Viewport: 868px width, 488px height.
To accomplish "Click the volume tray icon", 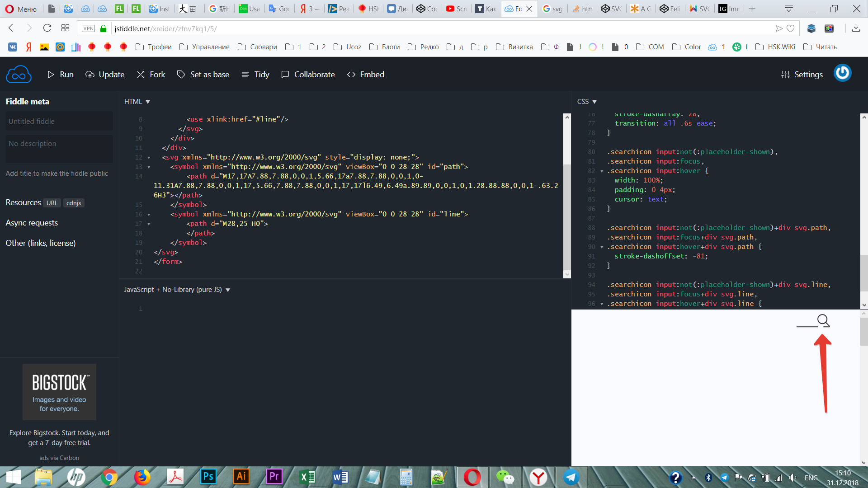I will click(x=793, y=478).
